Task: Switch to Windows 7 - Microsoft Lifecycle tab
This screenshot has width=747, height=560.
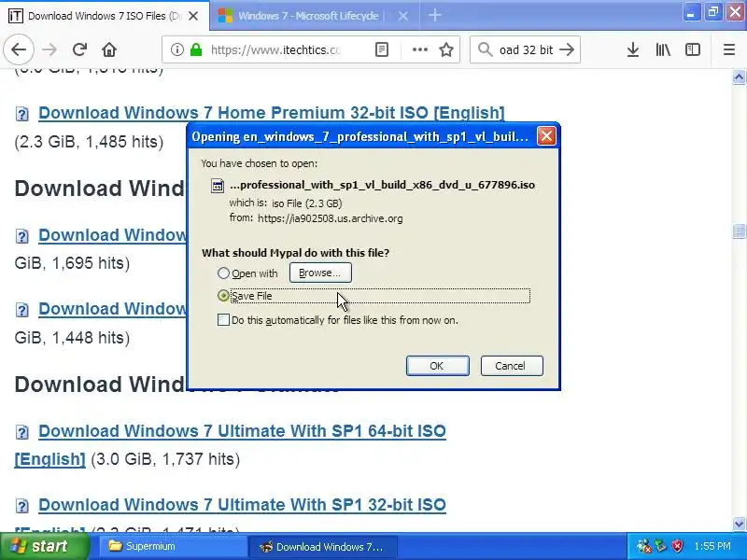Action: (x=315, y=16)
